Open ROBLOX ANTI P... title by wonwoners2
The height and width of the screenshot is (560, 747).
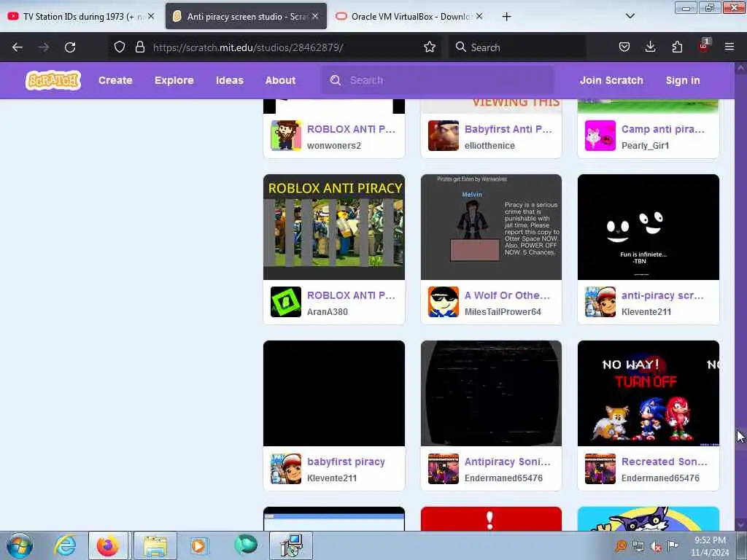[x=351, y=129]
